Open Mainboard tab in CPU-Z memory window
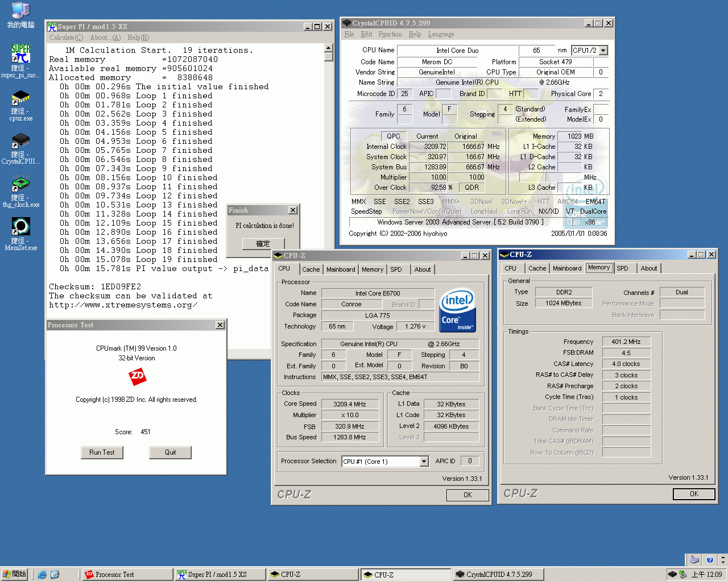 tap(567, 268)
